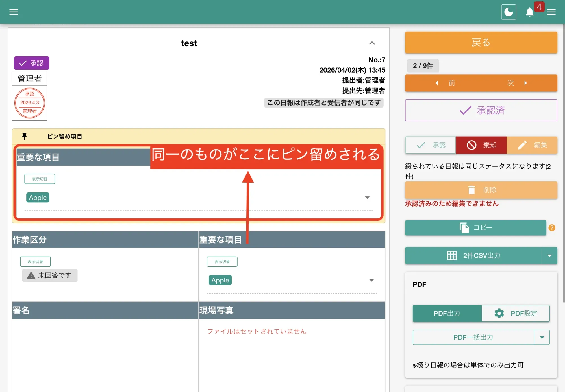Click the green Apple tag chip
The image size is (565, 392).
coord(38,197)
